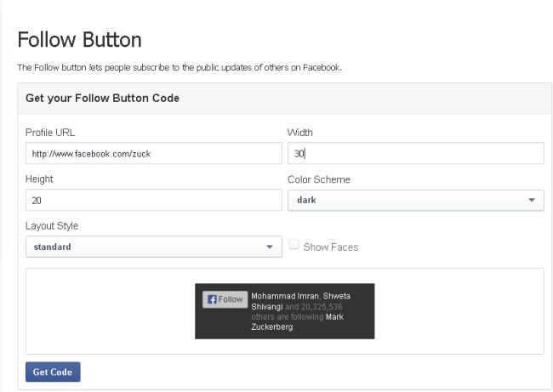Click Mohammad Imran name in preview

285,296
